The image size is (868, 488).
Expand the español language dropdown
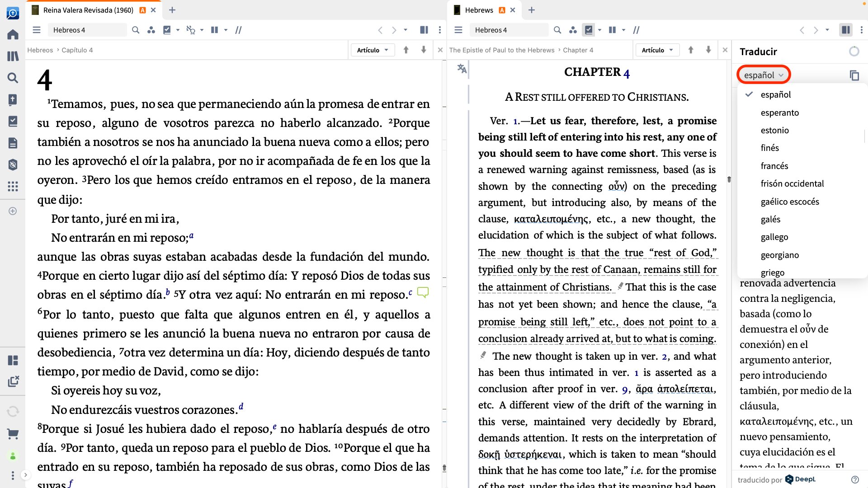point(764,75)
